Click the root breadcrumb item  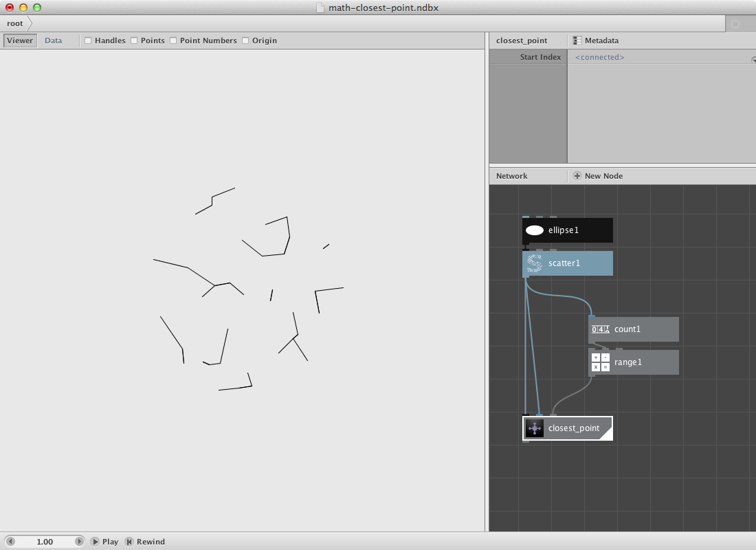pos(15,23)
